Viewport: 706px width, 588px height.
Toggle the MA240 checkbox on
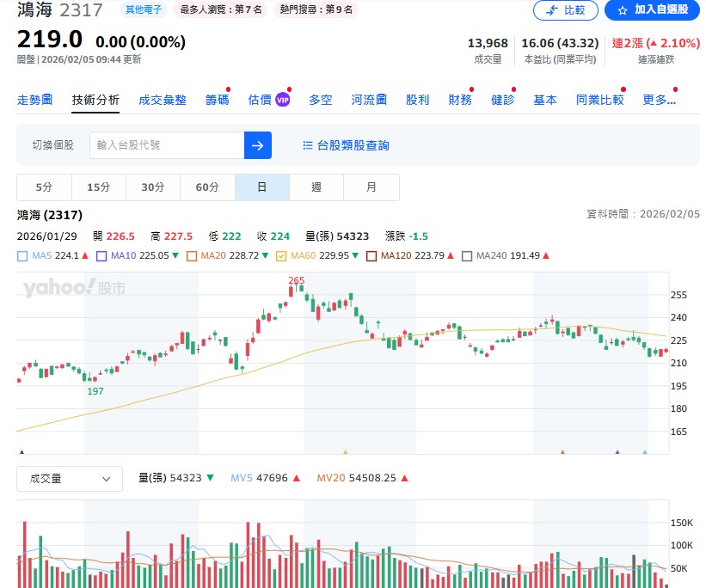[467, 254]
